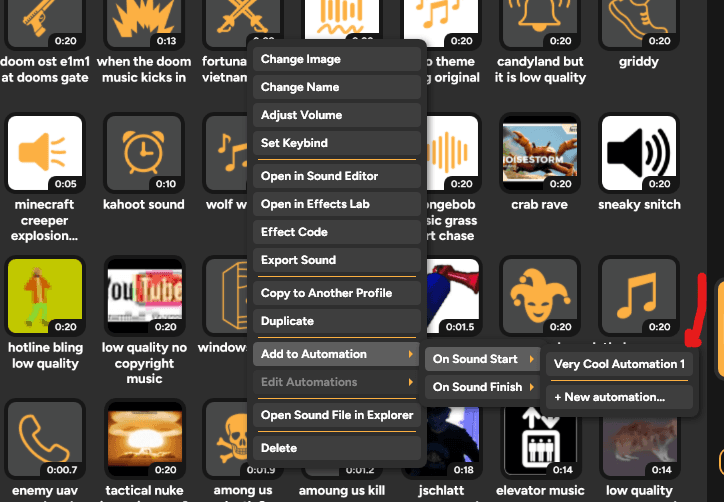Click the wolf music notes icon
The height and width of the screenshot is (502, 724).
[x=227, y=153]
